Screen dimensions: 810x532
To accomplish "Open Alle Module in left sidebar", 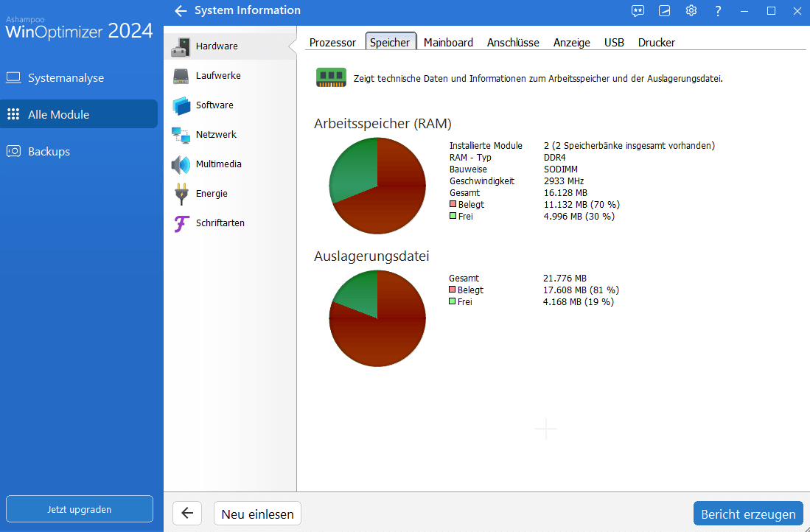I will pos(79,114).
